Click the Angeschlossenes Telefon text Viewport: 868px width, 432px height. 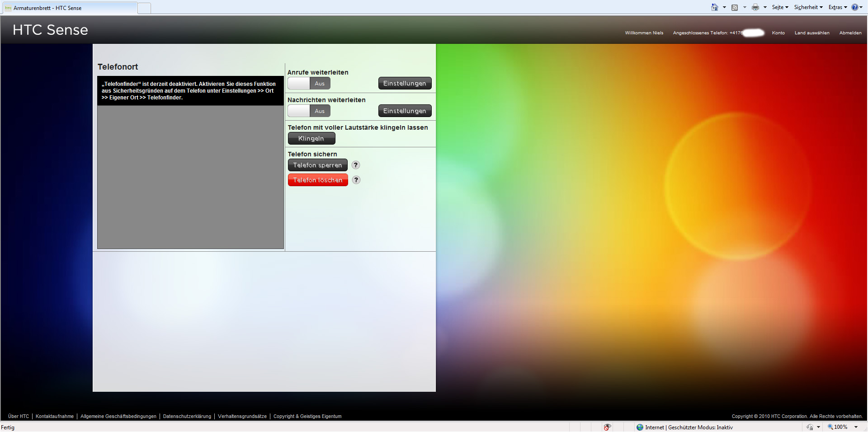click(x=708, y=33)
